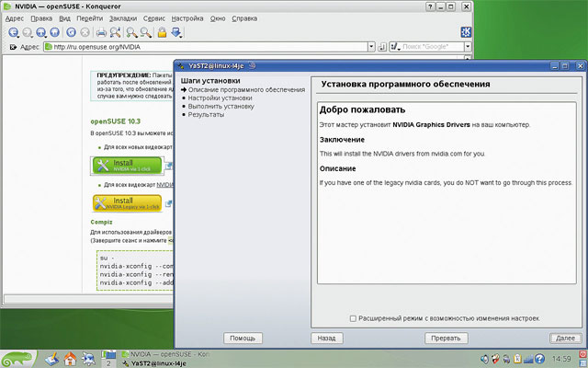Viewport: 588px width, 368px height.
Task: Click Далее button in YaST
Action: (x=566, y=338)
